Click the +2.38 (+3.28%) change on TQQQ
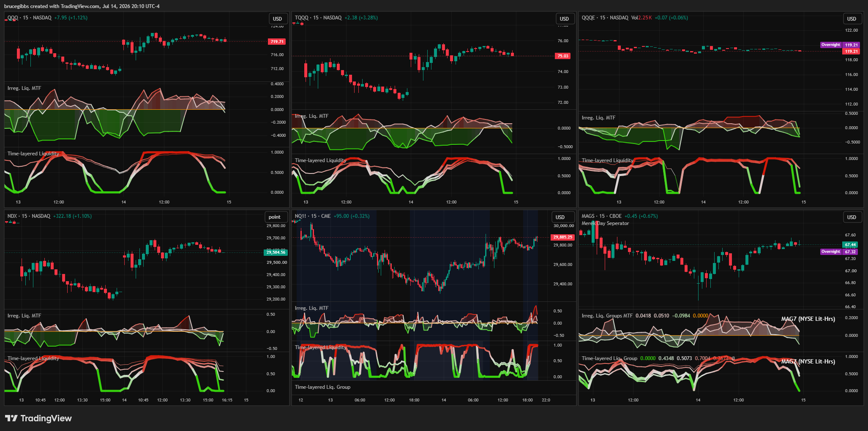 [361, 18]
